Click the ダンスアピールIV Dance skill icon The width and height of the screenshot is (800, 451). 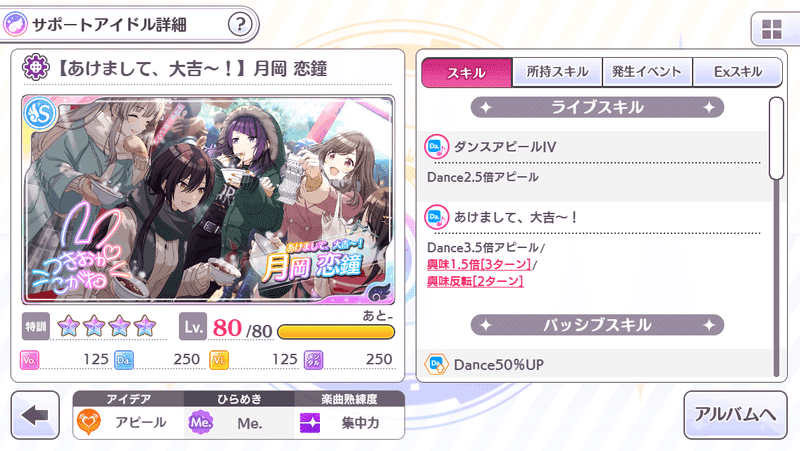click(436, 147)
